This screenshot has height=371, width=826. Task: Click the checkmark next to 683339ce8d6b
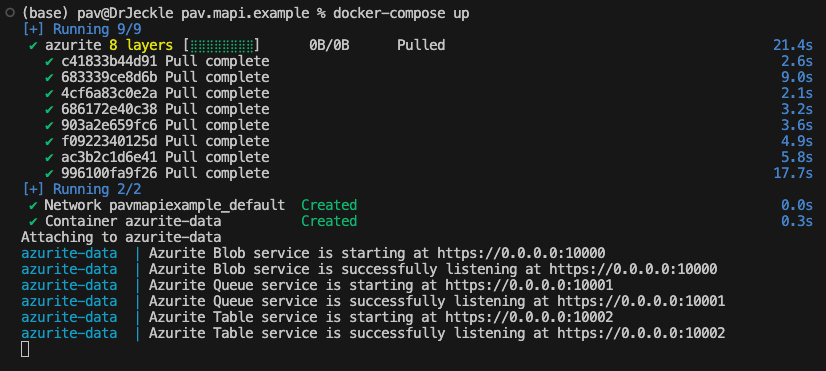click(x=50, y=78)
